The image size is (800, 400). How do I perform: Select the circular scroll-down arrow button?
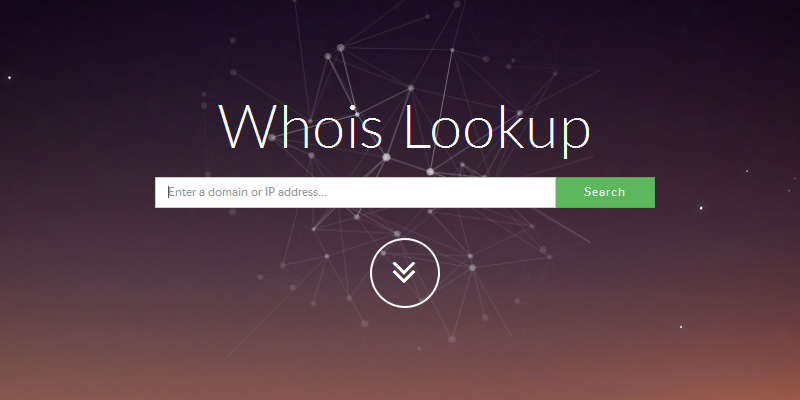[405, 273]
